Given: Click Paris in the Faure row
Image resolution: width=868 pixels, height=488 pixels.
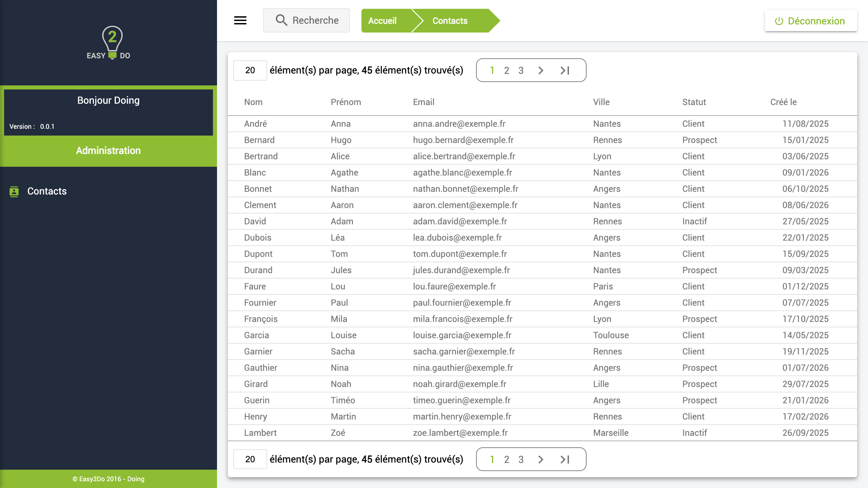Looking at the screenshot, I should coord(603,286).
